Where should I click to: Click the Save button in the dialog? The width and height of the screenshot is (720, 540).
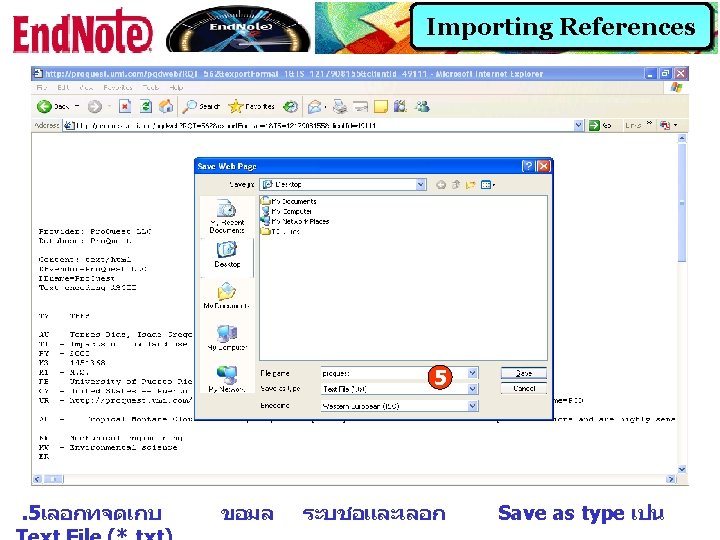[524, 373]
